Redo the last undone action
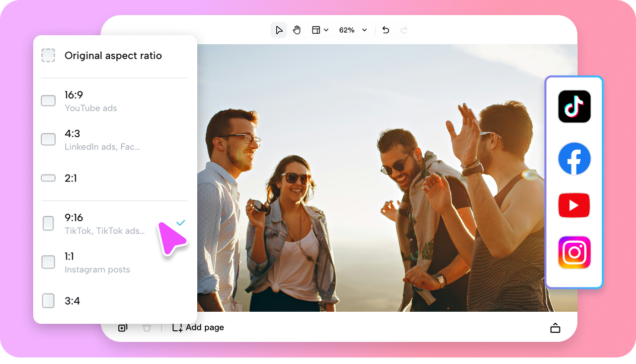The height and width of the screenshot is (364, 636). [404, 30]
